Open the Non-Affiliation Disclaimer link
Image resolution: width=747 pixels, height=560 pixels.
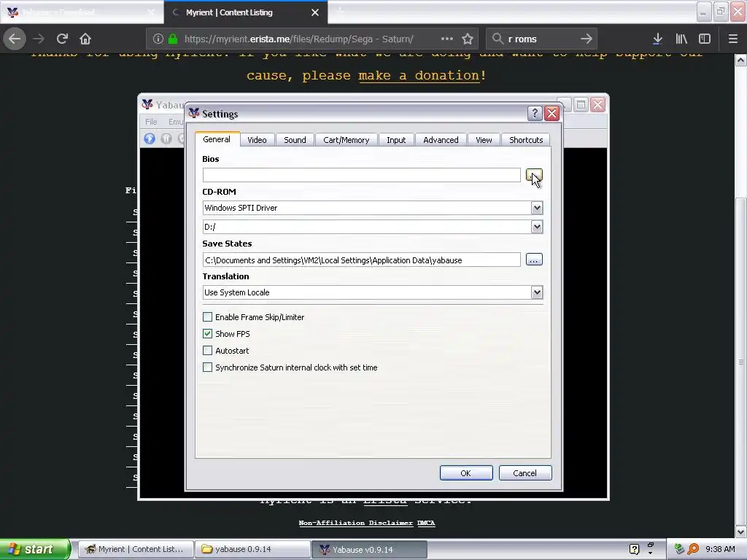[x=355, y=523]
